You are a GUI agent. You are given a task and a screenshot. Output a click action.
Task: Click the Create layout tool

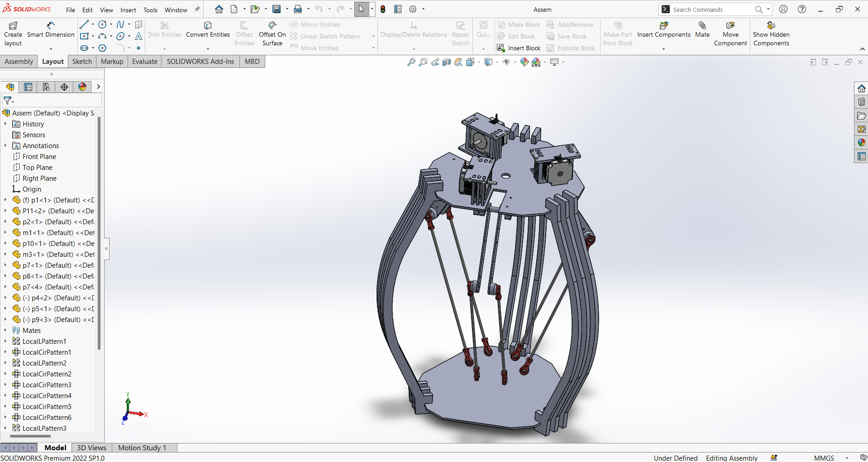tap(13, 34)
